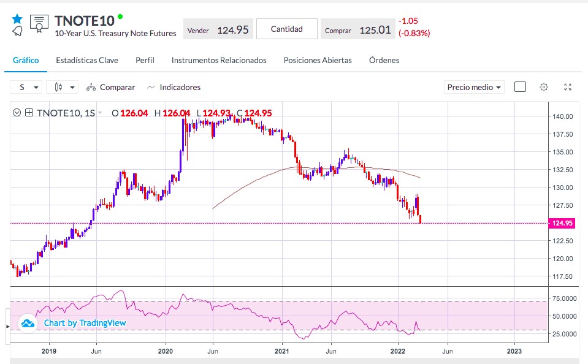Click the O 126.04 open value in legend
The height and width of the screenshot is (364, 588).
(130, 113)
